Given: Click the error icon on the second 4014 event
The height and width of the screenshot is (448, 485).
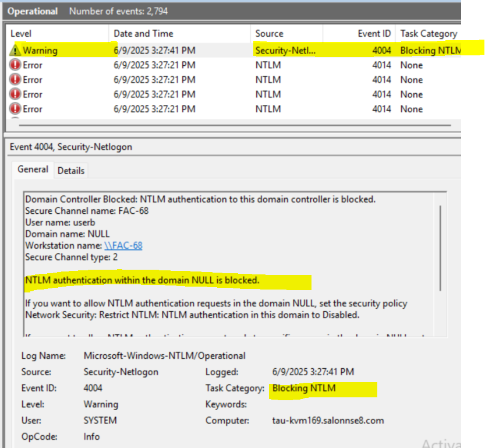Looking at the screenshot, I should (15, 79).
